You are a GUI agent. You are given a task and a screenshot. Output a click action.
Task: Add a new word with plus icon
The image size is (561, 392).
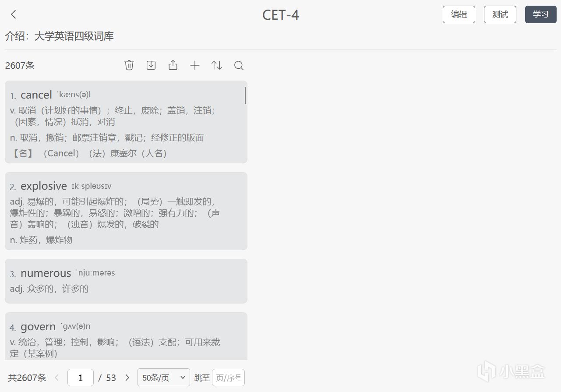pyautogui.click(x=195, y=65)
